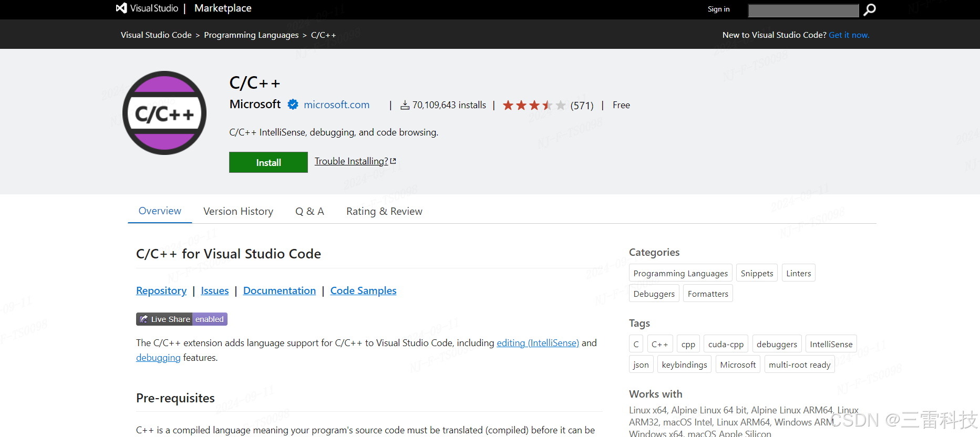Click the json tag
The width and height of the screenshot is (980, 437).
pos(641,365)
